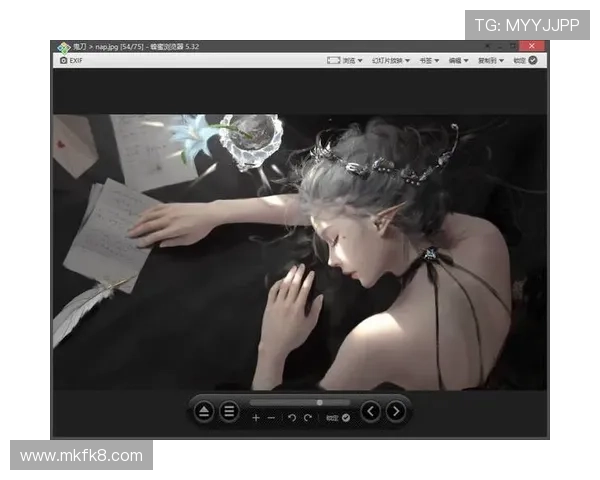Go to the next image
600x480 pixels.
[x=396, y=411]
